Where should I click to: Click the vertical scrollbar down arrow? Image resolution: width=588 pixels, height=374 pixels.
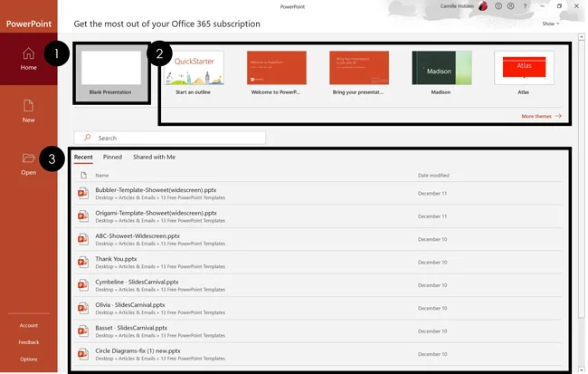coord(582,369)
